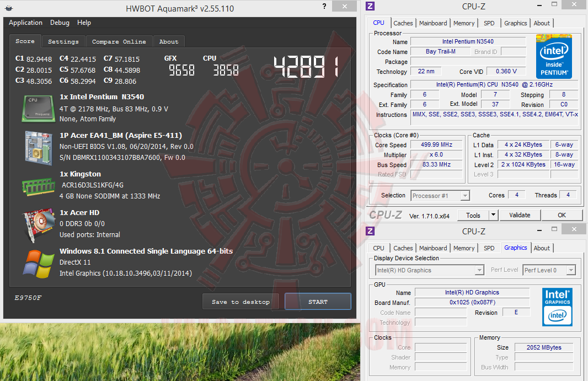This screenshot has height=381, width=588.
Task: Open Memory tab in upper CPU-Z window
Action: [464, 23]
